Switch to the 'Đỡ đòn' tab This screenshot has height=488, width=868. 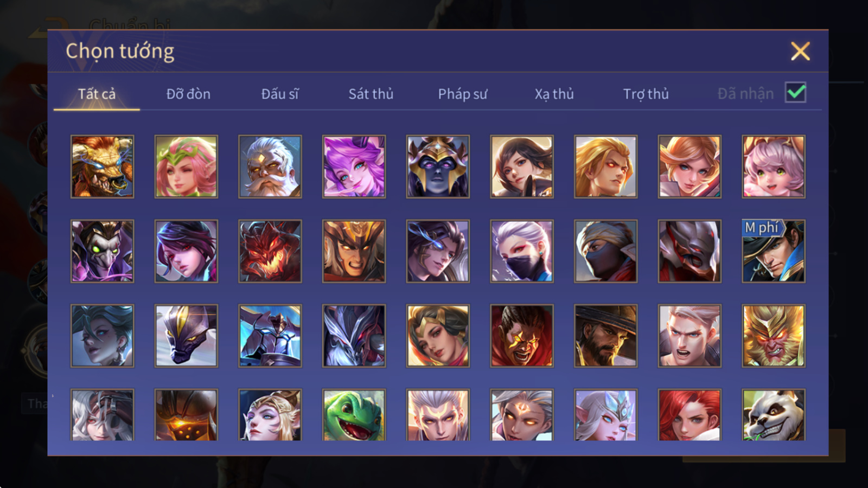coord(188,94)
